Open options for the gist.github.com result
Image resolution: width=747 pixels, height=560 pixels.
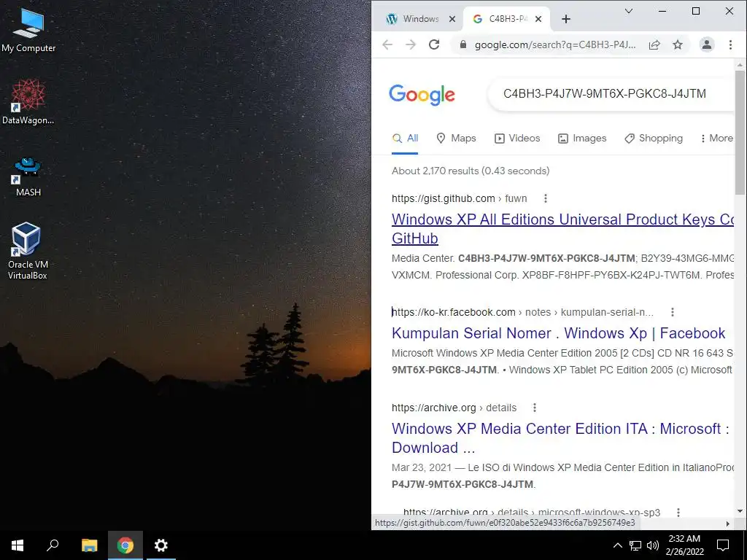(546, 198)
